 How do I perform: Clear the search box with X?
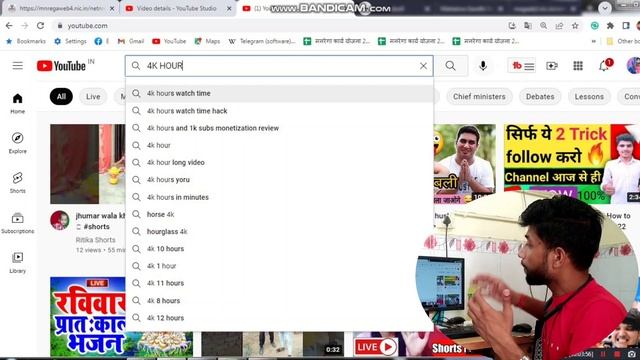423,66
